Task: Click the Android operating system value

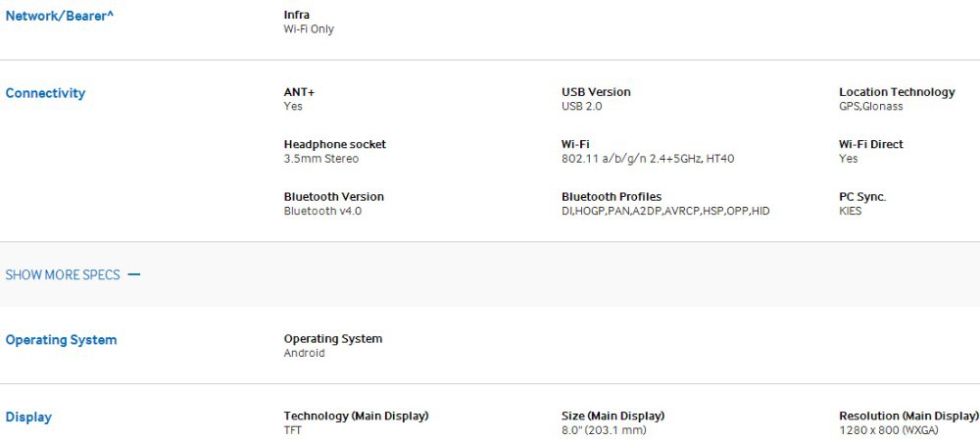Action: 304,353
